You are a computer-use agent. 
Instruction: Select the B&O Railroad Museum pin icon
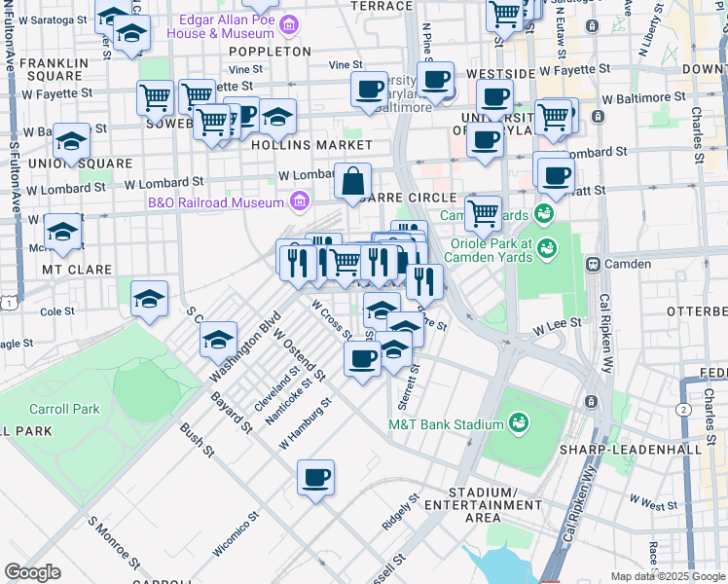coord(300,201)
